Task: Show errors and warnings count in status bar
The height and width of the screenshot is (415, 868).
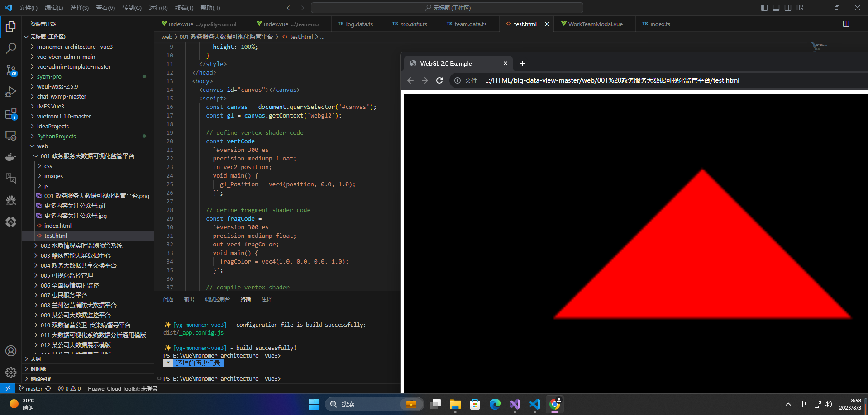Action: pyautogui.click(x=69, y=388)
